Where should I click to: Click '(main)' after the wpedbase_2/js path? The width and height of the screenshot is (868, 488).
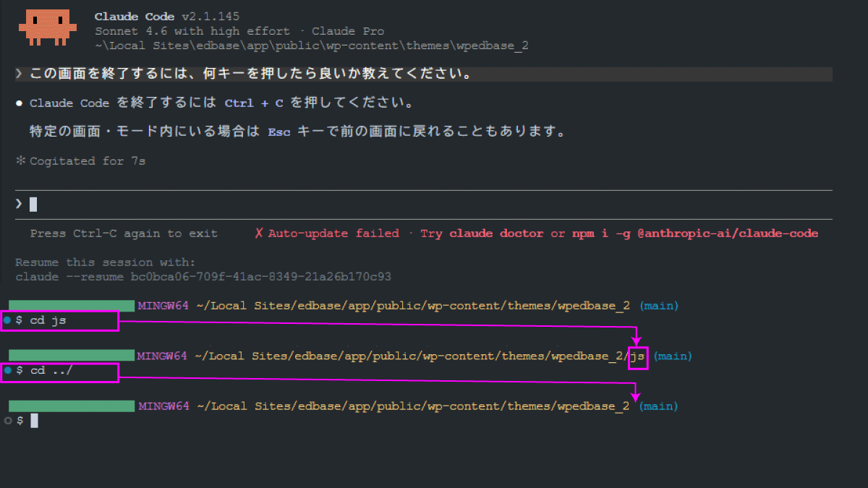673,356
